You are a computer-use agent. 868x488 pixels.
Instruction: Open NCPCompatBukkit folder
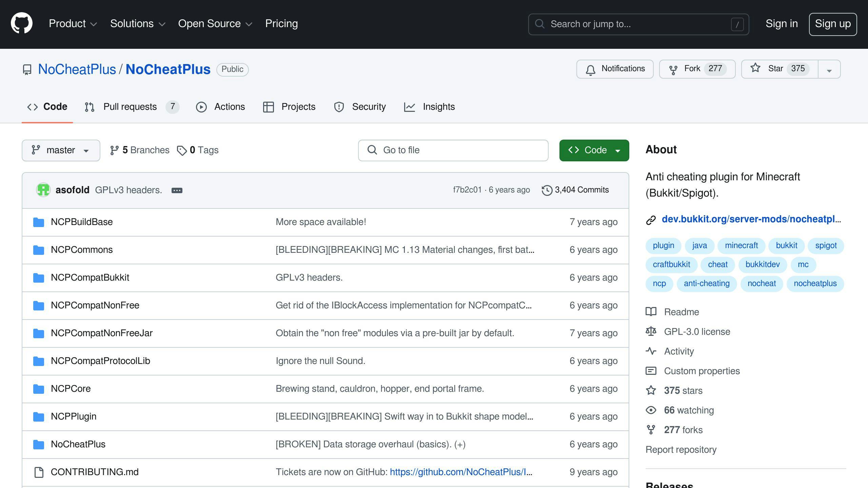(x=90, y=278)
